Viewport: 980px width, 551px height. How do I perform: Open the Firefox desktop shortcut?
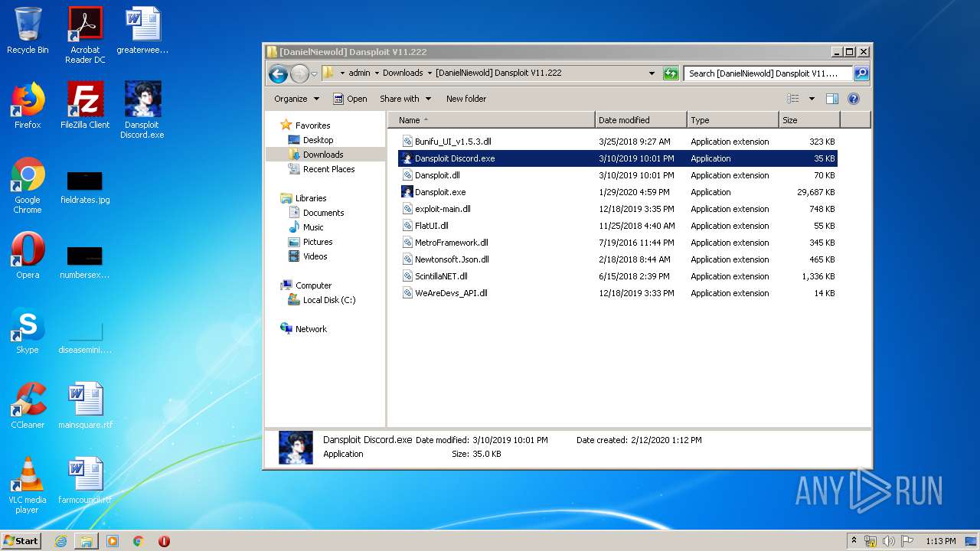point(28,105)
